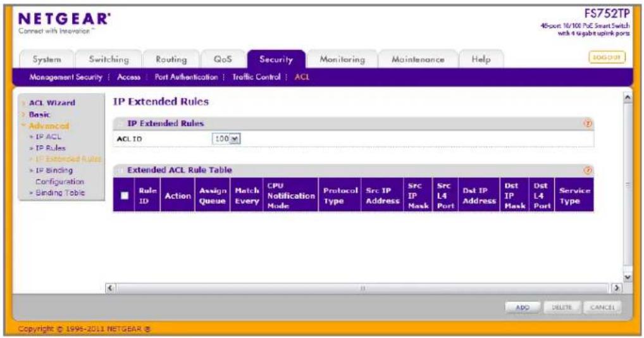Screen dimensions: 644x338
Task: Select the ACL submenu item
Action: (302, 77)
